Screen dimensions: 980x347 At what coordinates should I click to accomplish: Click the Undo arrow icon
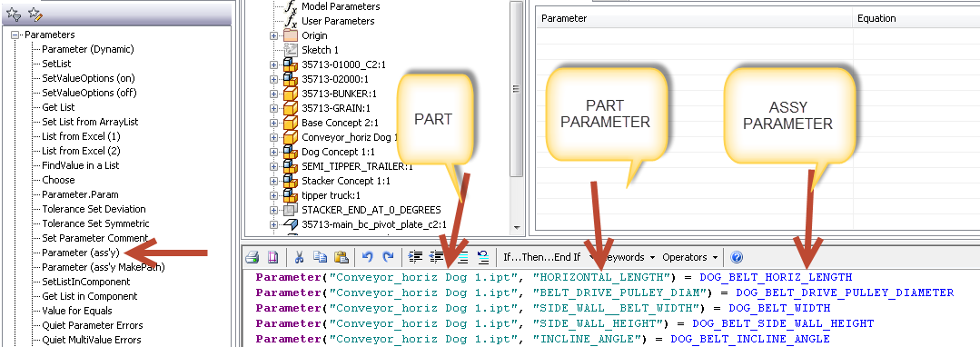[x=368, y=257]
